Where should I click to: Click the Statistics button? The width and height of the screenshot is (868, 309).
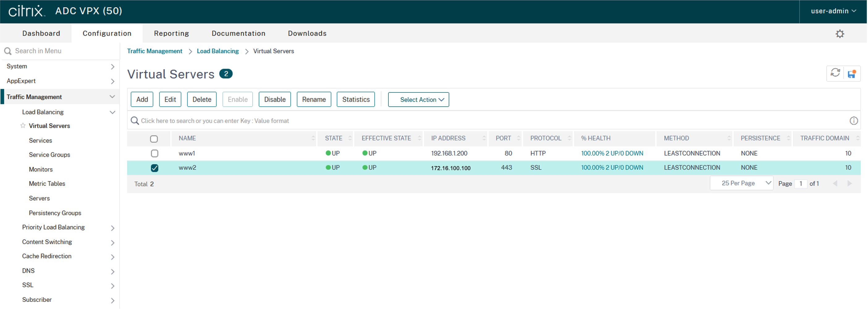pos(355,100)
